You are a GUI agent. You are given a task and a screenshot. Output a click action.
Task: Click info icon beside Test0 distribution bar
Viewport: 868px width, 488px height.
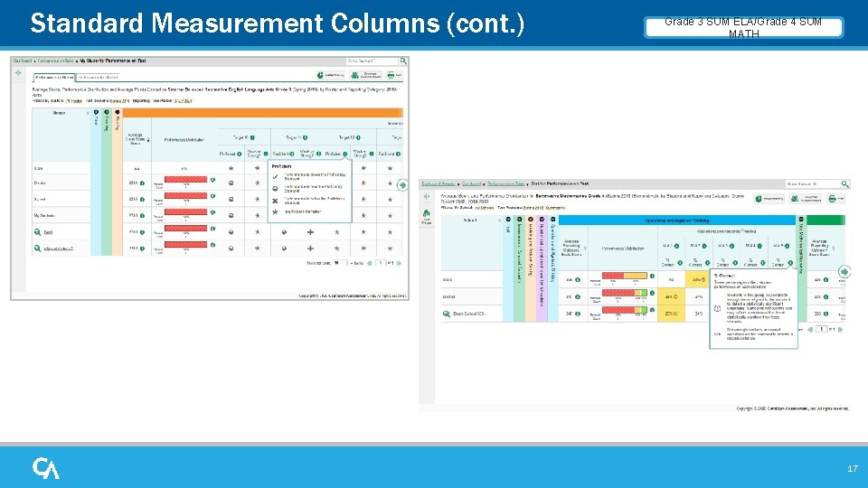tap(212, 229)
